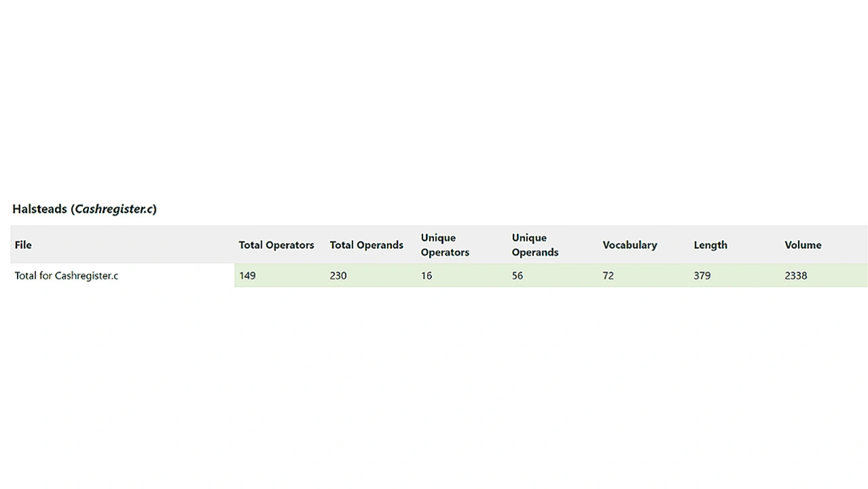Click the 'File' column header
Image resolution: width=868 pixels, height=489 pixels.
coord(23,245)
